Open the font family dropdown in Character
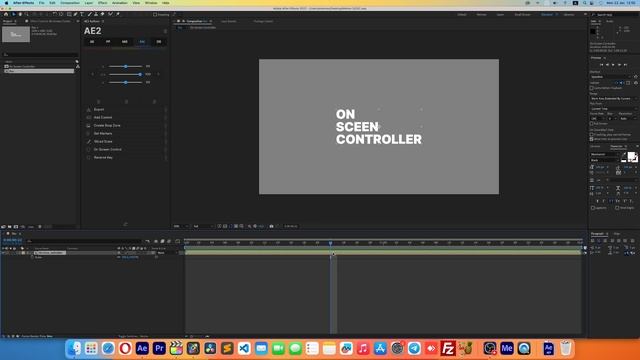 tap(604, 154)
